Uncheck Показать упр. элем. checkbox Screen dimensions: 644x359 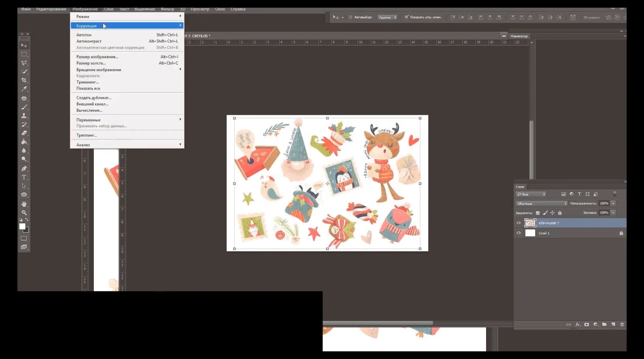tap(407, 17)
